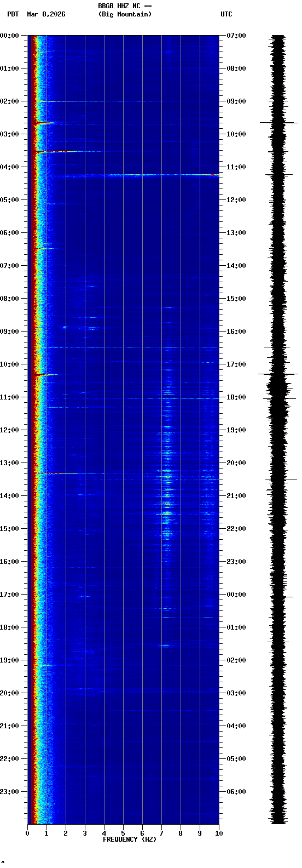Click the 16:00 PDT time label

tap(9, 562)
